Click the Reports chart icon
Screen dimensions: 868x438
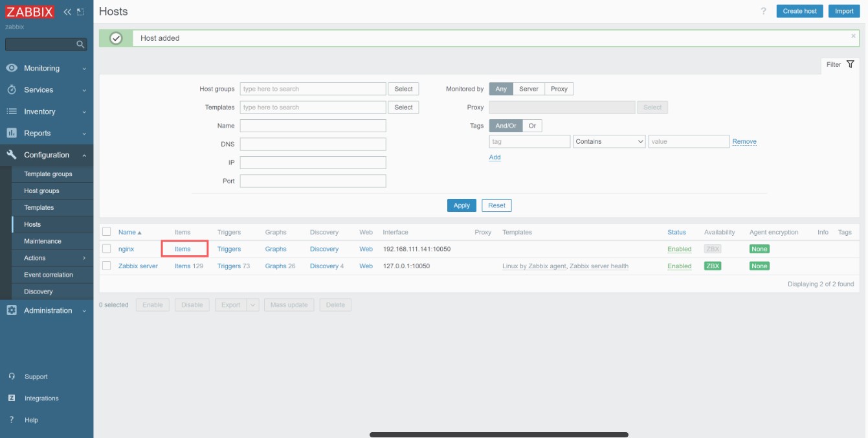[x=12, y=133]
